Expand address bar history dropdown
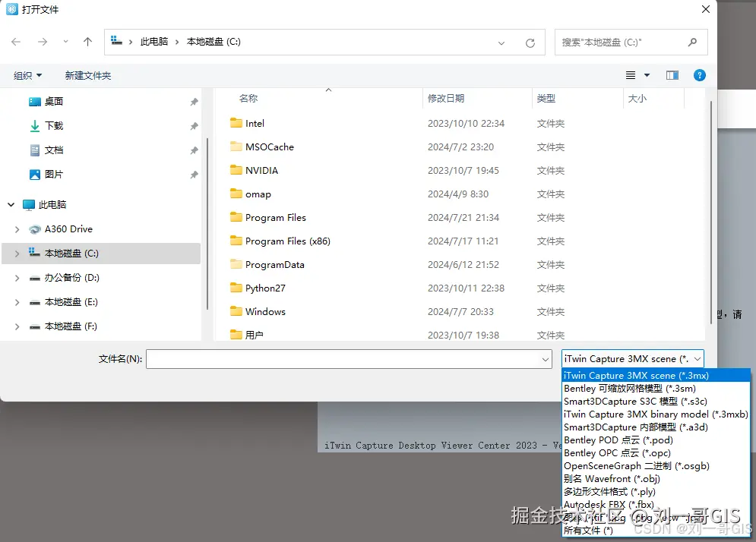This screenshot has height=542, width=756. click(x=501, y=43)
